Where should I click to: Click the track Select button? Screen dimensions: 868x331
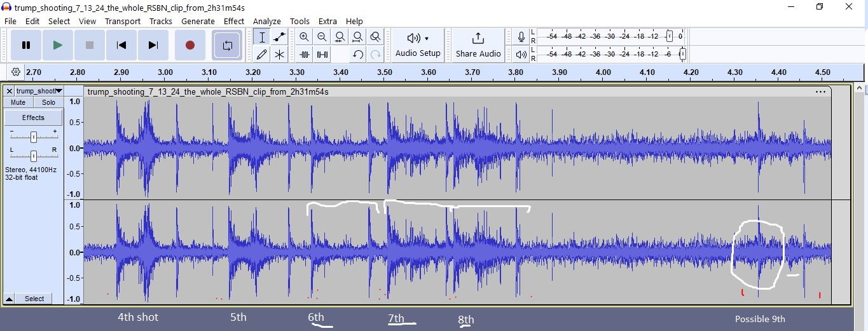point(34,299)
